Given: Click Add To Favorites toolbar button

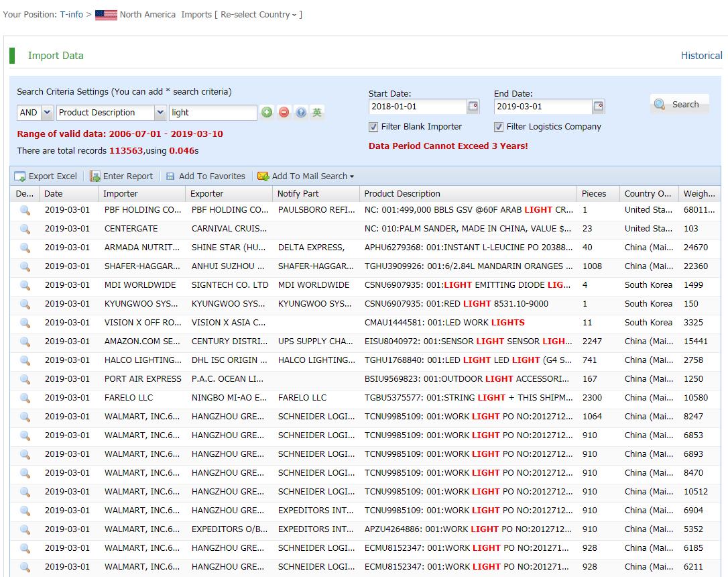Looking at the screenshot, I should (205, 176).
